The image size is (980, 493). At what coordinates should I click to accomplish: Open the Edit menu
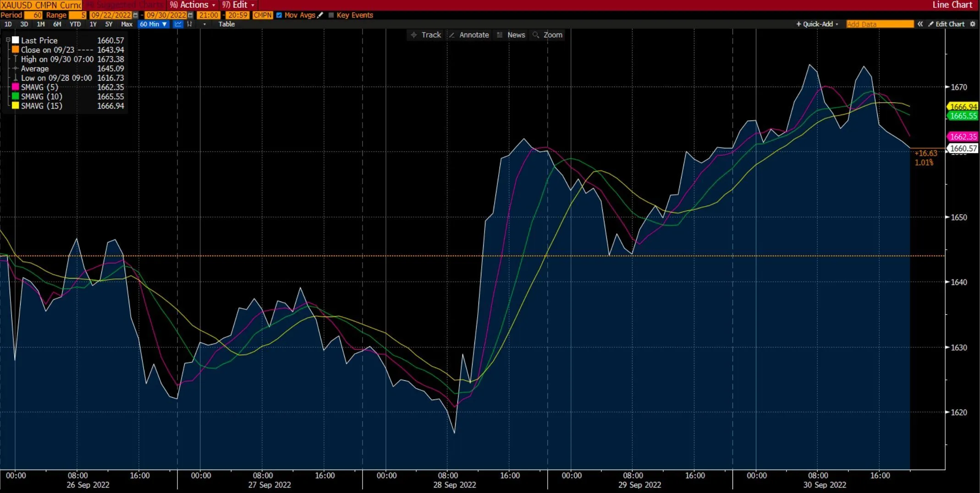coord(238,5)
